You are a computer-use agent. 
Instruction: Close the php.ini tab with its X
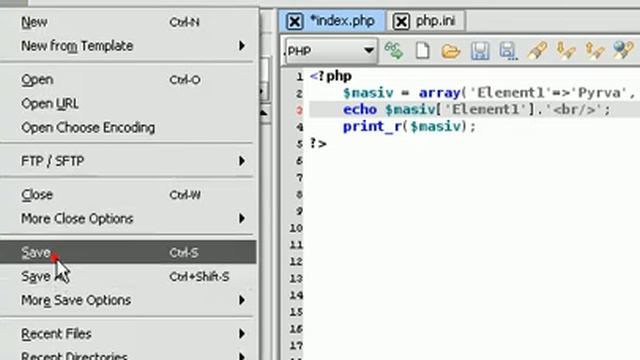(401, 21)
